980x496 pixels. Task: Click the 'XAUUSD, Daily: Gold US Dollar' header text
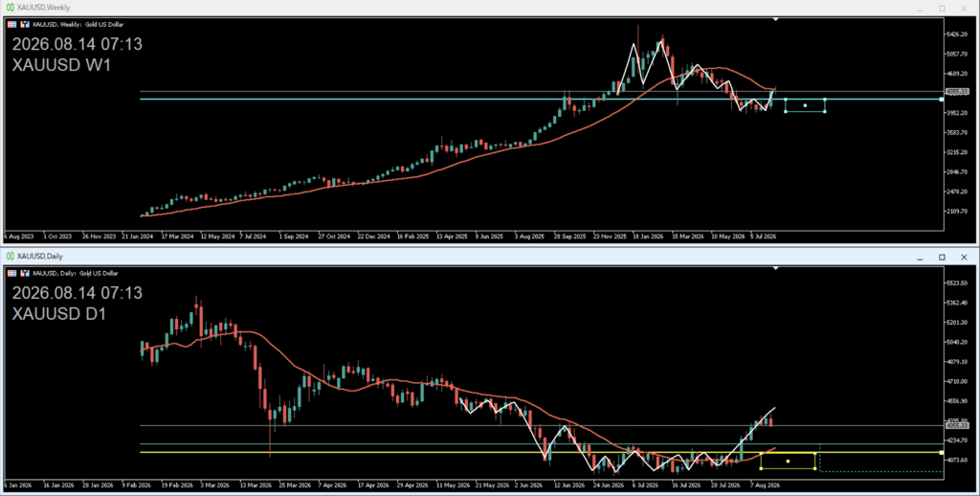(x=75, y=273)
